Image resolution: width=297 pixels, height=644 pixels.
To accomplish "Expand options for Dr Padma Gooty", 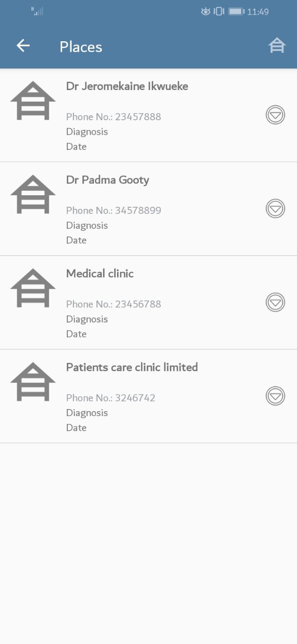I will 275,209.
